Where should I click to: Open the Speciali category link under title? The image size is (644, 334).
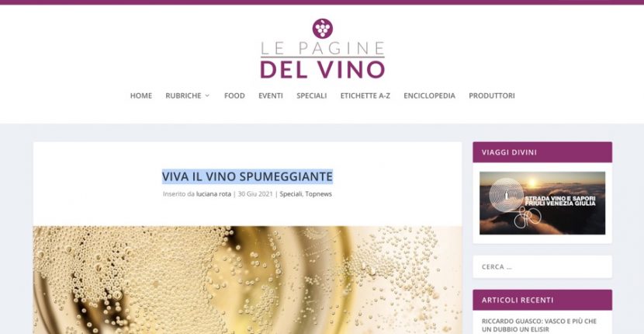291,193
